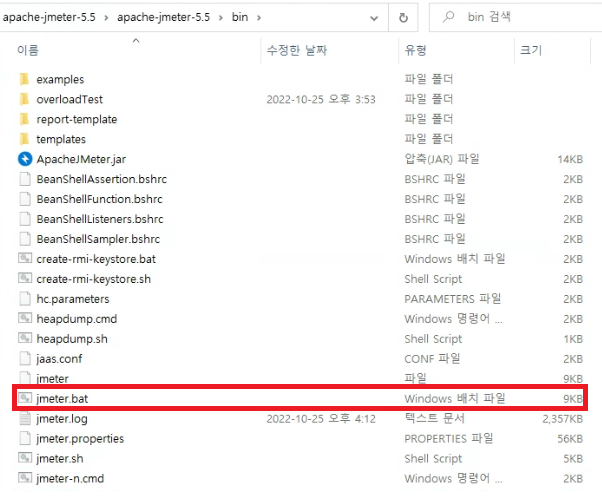This screenshot has width=602, height=496.
Task: Sort files by 수정한 날짜 column header
Action: point(297,50)
